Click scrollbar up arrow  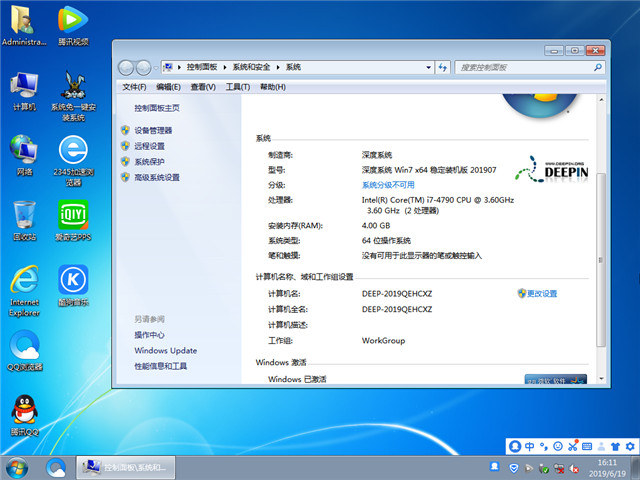pyautogui.click(x=601, y=100)
